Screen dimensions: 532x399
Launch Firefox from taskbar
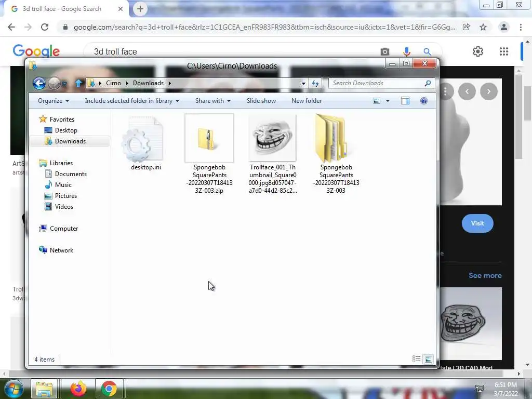click(78, 389)
